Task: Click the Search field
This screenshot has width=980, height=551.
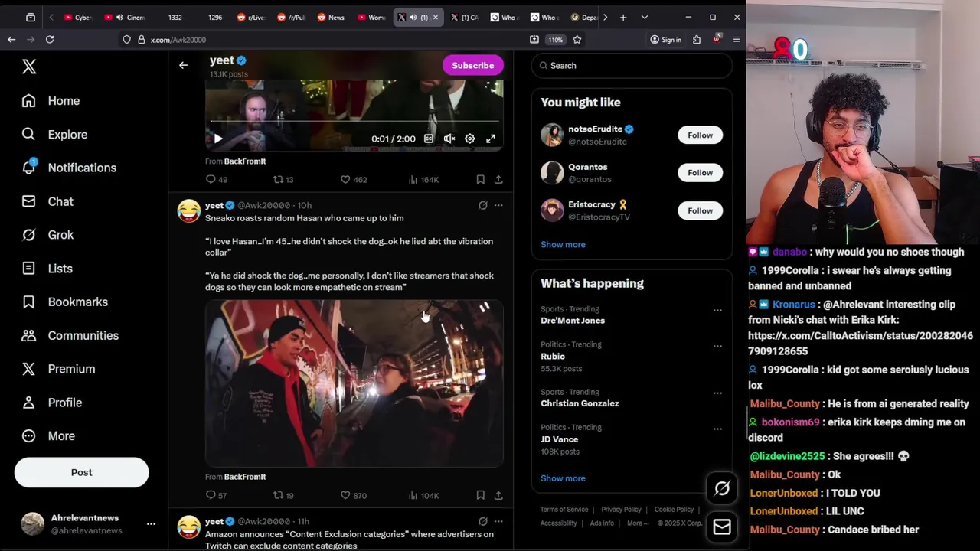Action: click(632, 66)
